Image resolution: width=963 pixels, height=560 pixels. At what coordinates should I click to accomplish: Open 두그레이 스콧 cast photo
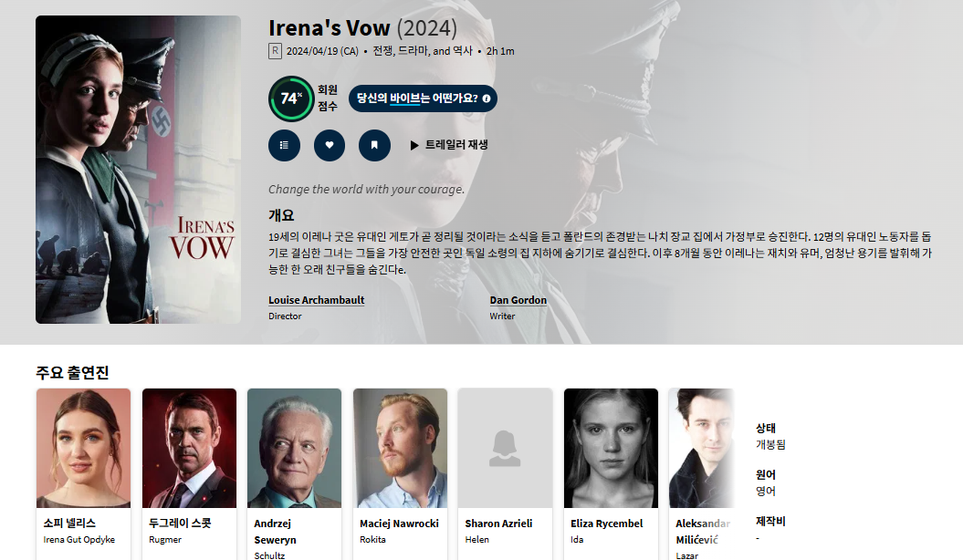point(189,448)
